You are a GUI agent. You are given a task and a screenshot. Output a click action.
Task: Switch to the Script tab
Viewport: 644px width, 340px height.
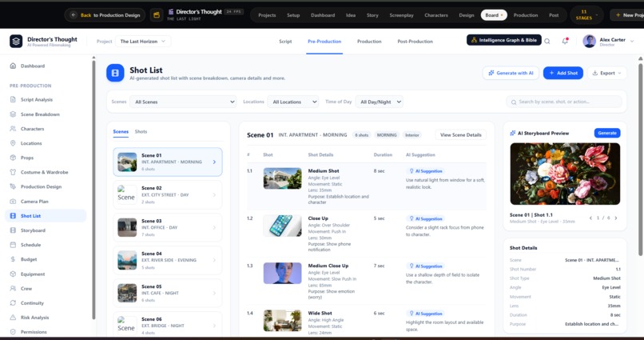click(285, 41)
